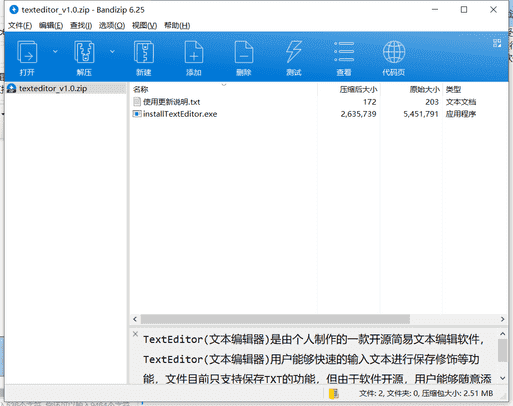Click the application icon of installTextEditor.exe
The width and height of the screenshot is (513, 406).
pyautogui.click(x=137, y=114)
